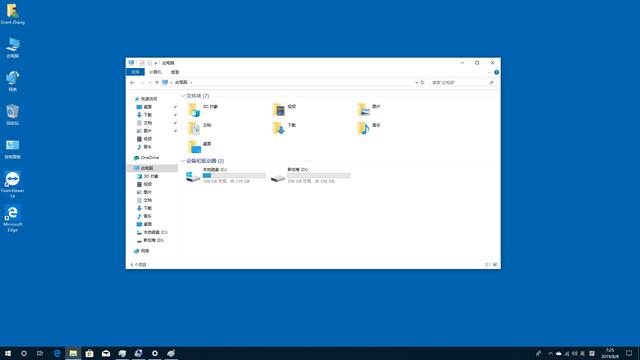
Task: Expand the ribbon using the top-right chevron
Action: tap(489, 72)
